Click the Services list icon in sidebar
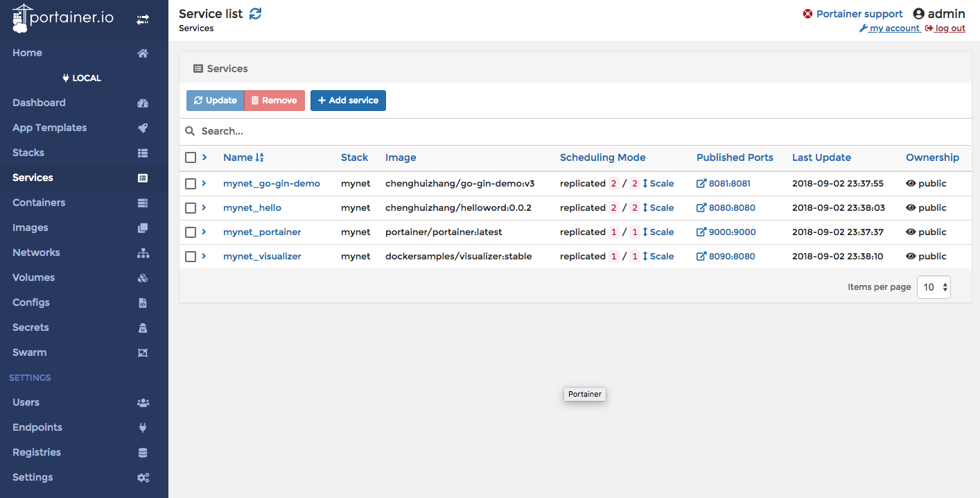This screenshot has height=498, width=980. 143,178
